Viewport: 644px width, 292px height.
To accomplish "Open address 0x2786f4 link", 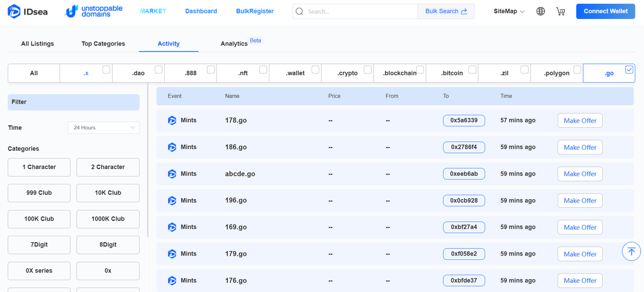I will 464,147.
